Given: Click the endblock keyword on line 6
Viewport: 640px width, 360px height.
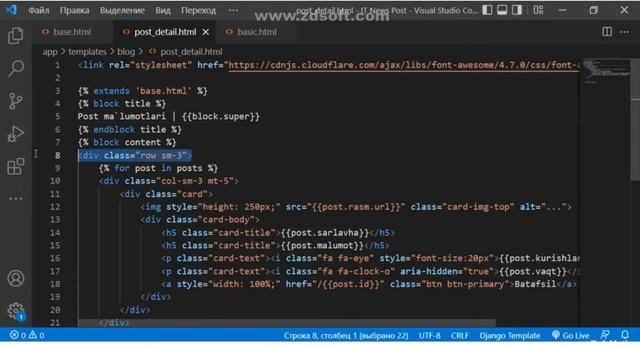Looking at the screenshot, I should coord(114,130).
